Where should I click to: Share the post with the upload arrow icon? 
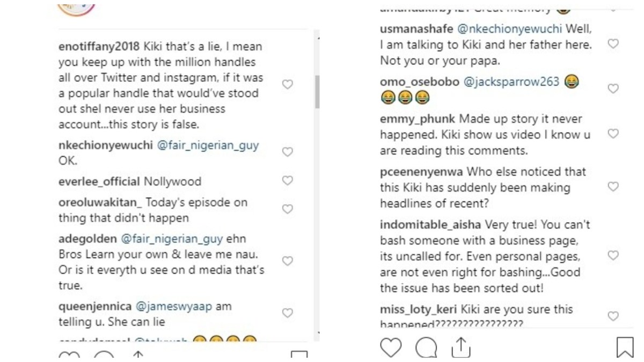click(x=460, y=348)
